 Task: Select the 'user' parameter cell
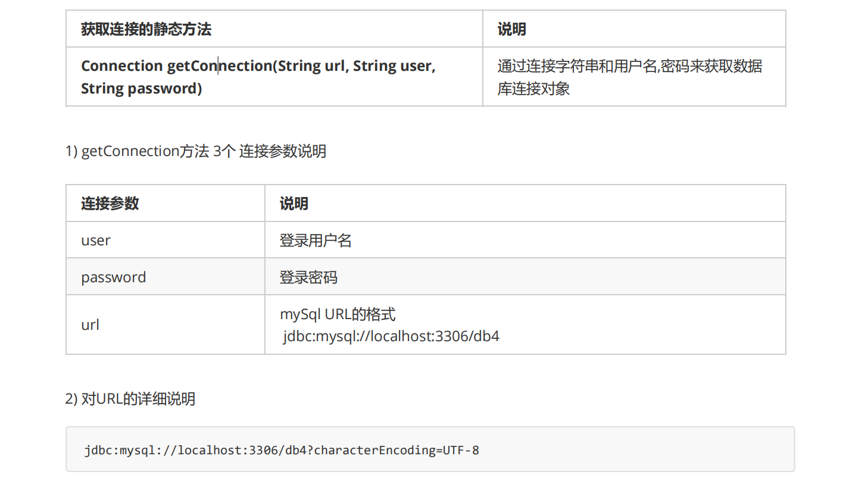(96, 241)
